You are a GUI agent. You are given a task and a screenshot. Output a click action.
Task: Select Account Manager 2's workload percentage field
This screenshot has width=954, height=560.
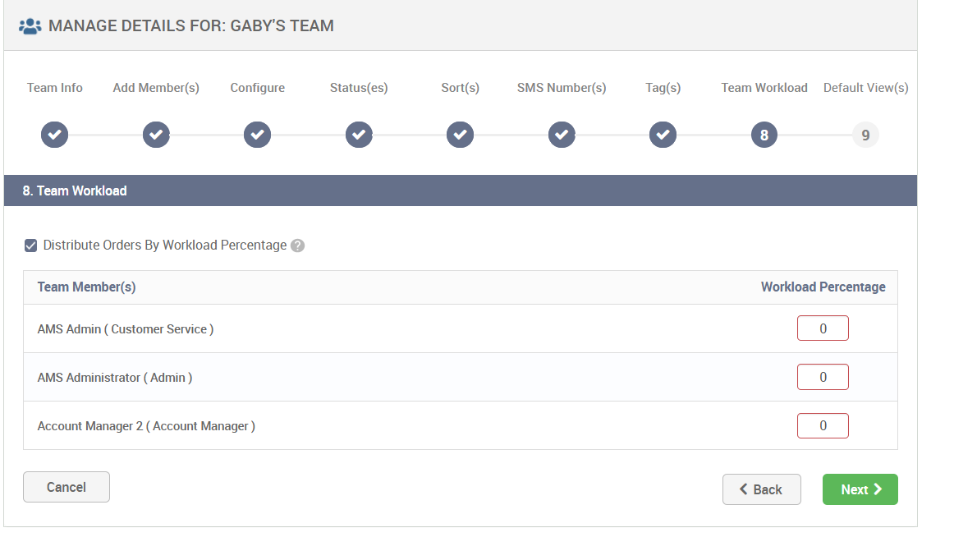click(x=823, y=425)
